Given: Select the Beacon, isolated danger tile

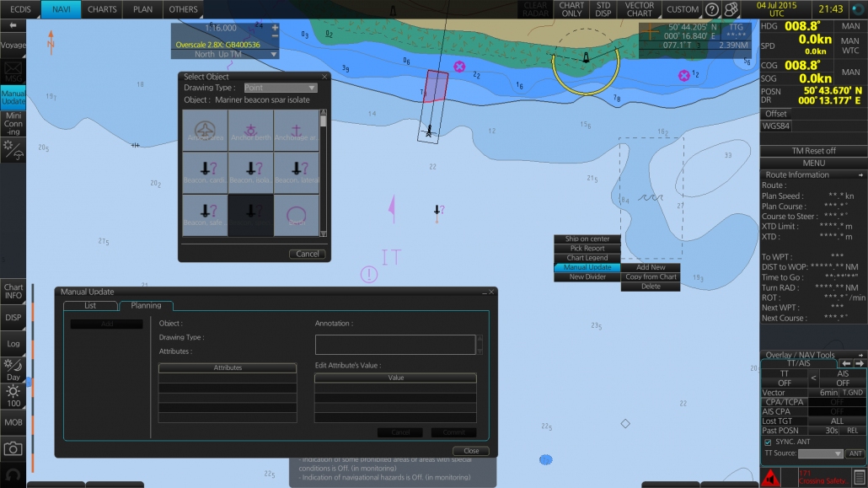Looking at the screenshot, I should coord(251,173).
